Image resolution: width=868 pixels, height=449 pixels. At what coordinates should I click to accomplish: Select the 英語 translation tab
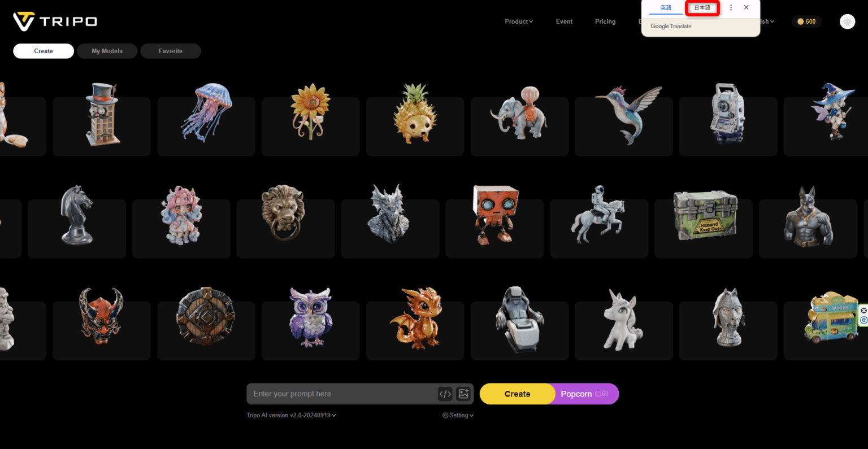tap(666, 8)
